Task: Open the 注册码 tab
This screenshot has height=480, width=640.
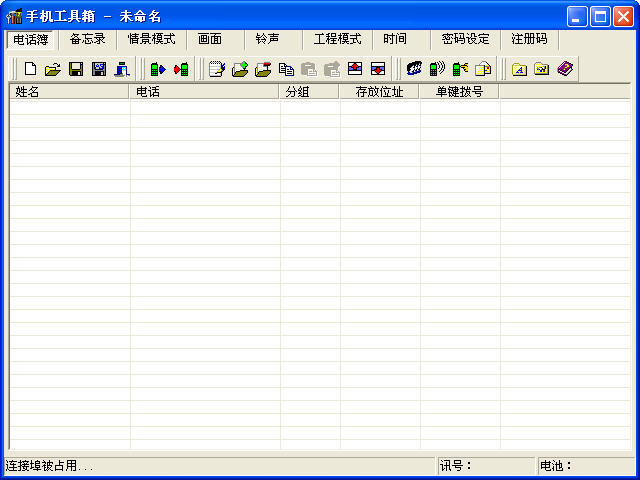Action: coord(529,39)
